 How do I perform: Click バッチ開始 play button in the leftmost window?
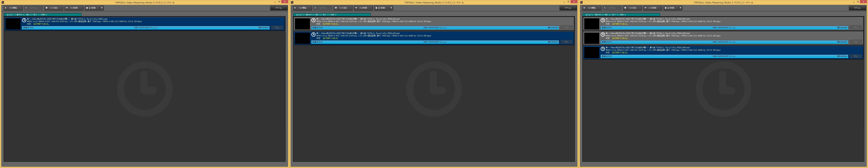point(13,8)
